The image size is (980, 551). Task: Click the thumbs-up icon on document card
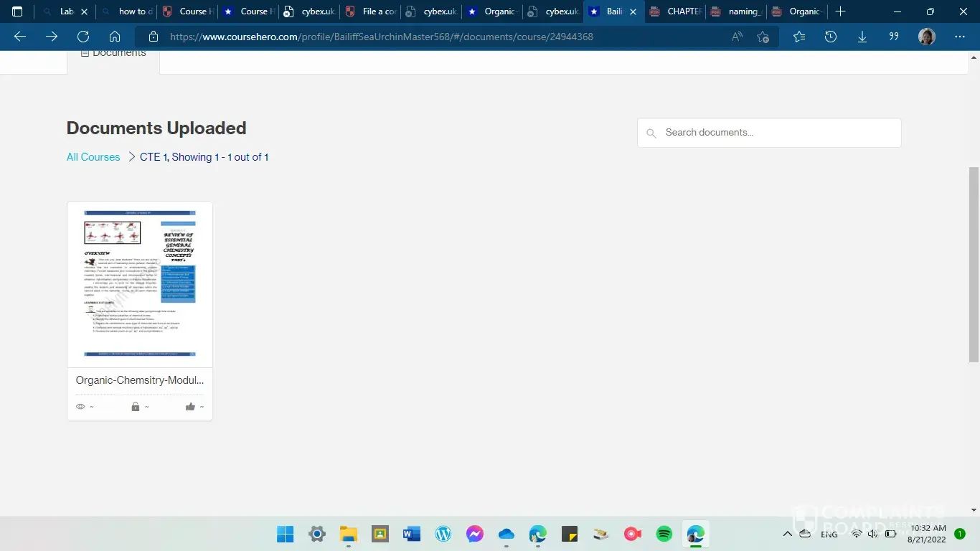(190, 407)
